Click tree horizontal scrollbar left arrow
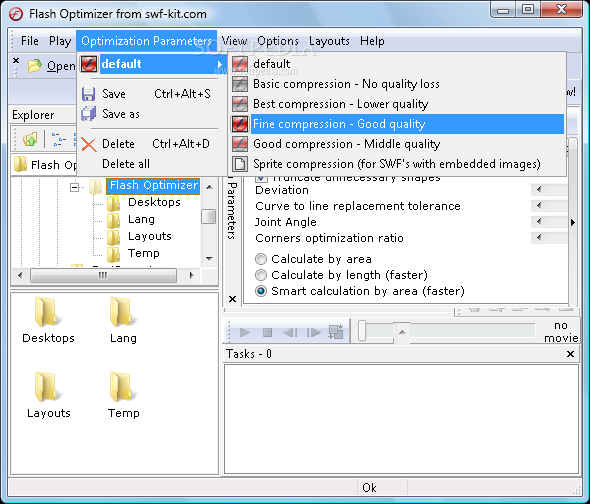 click(x=20, y=276)
